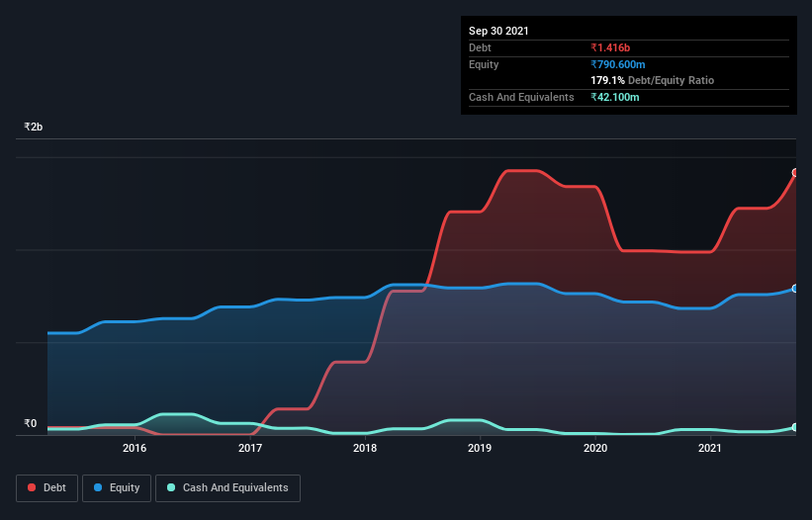Screen dimensions: 812x520
Task: Click the red Debt legend dot
Action: click(x=32, y=487)
